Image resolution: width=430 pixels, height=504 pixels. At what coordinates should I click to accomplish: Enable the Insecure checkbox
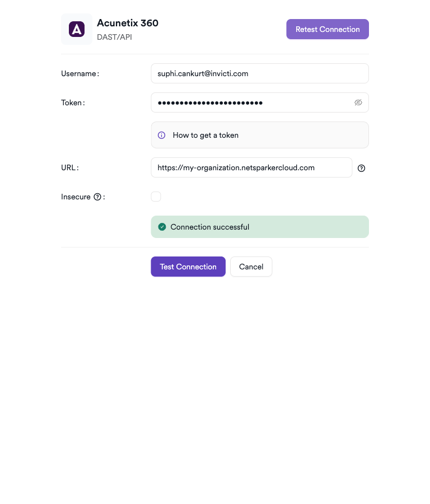(156, 197)
